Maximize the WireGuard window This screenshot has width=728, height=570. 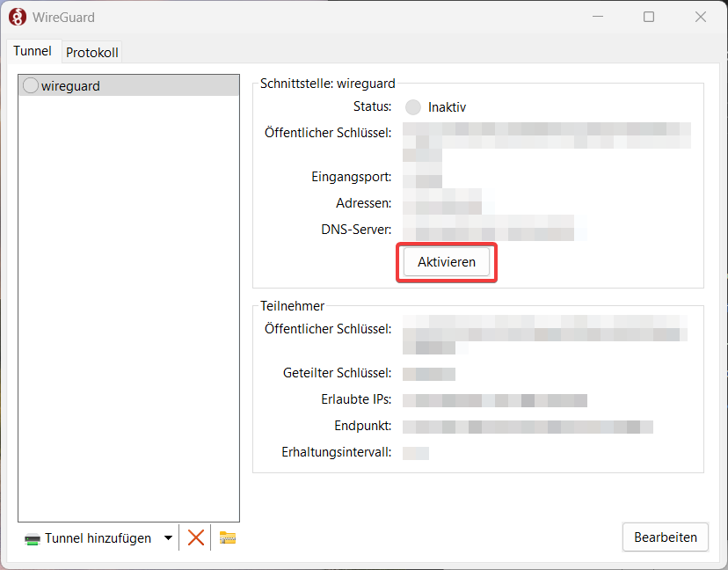click(649, 17)
